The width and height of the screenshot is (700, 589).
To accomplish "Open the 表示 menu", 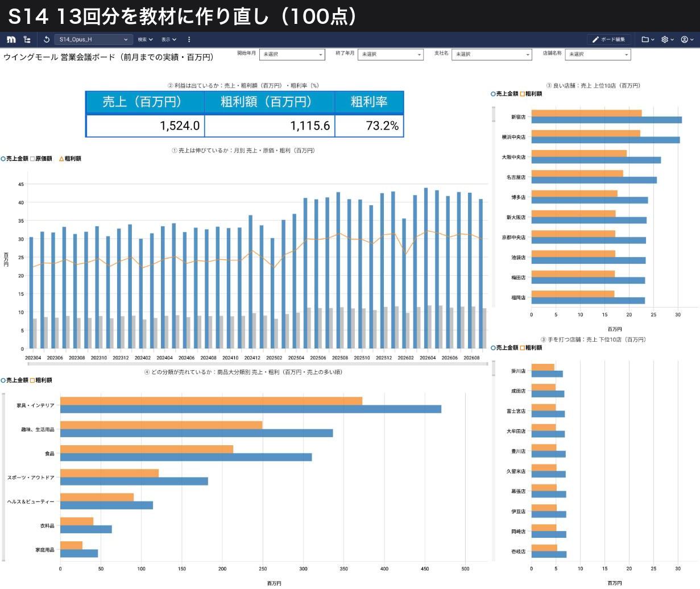I will point(169,39).
